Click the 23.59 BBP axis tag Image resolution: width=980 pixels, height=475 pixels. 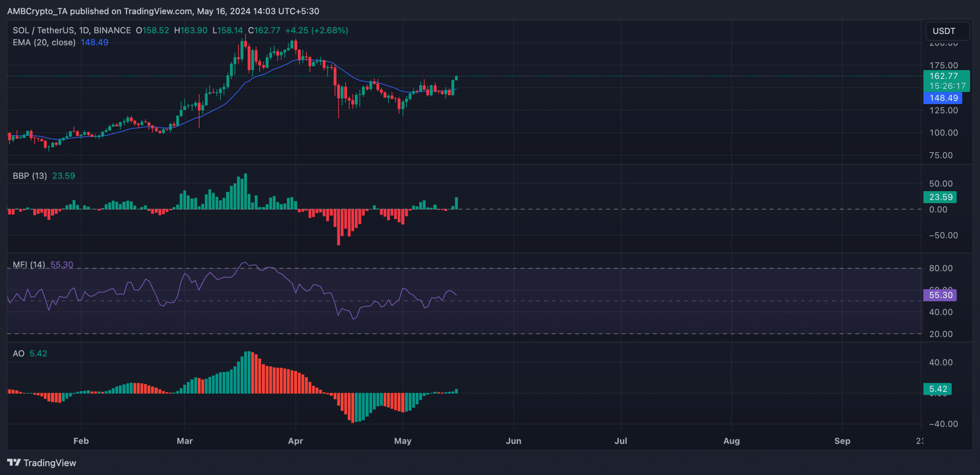coord(940,197)
